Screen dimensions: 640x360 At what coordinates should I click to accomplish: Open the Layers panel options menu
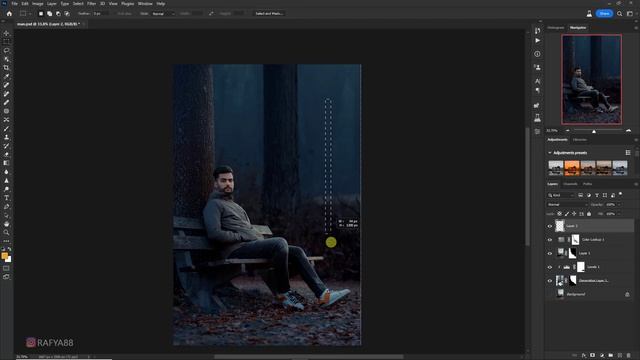(x=636, y=184)
